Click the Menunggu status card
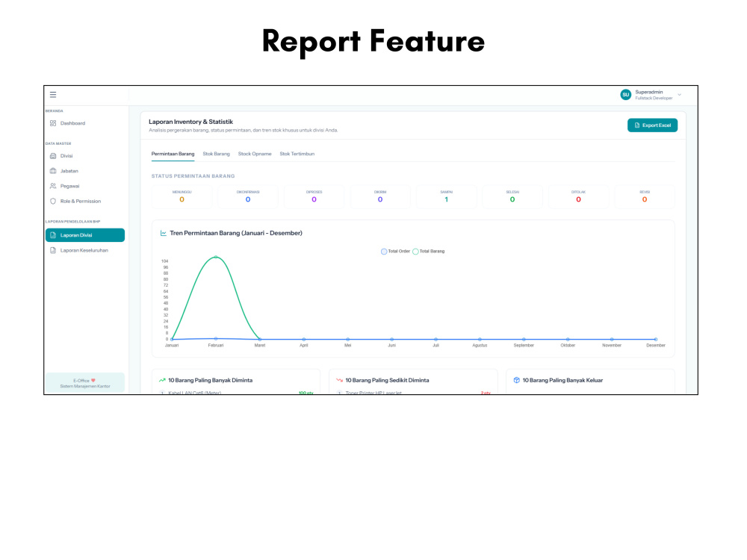Screen dimensions: 747x560 [x=182, y=196]
